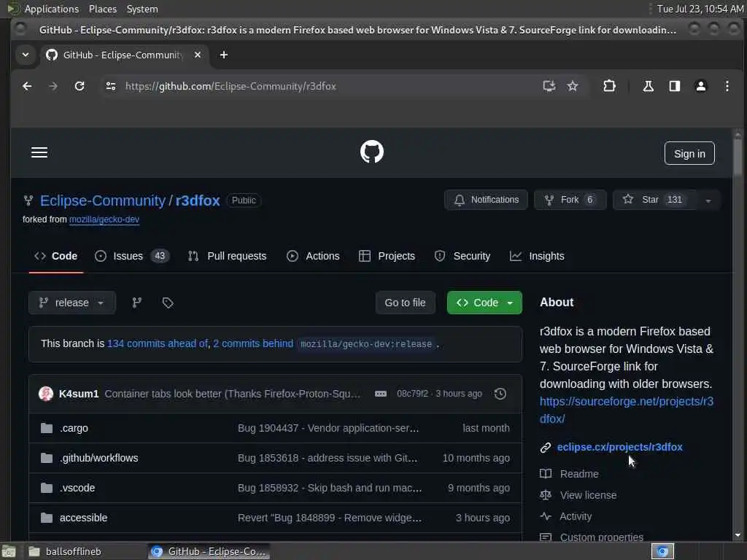
Task: Switch to the Code tab
Action: [x=55, y=256]
